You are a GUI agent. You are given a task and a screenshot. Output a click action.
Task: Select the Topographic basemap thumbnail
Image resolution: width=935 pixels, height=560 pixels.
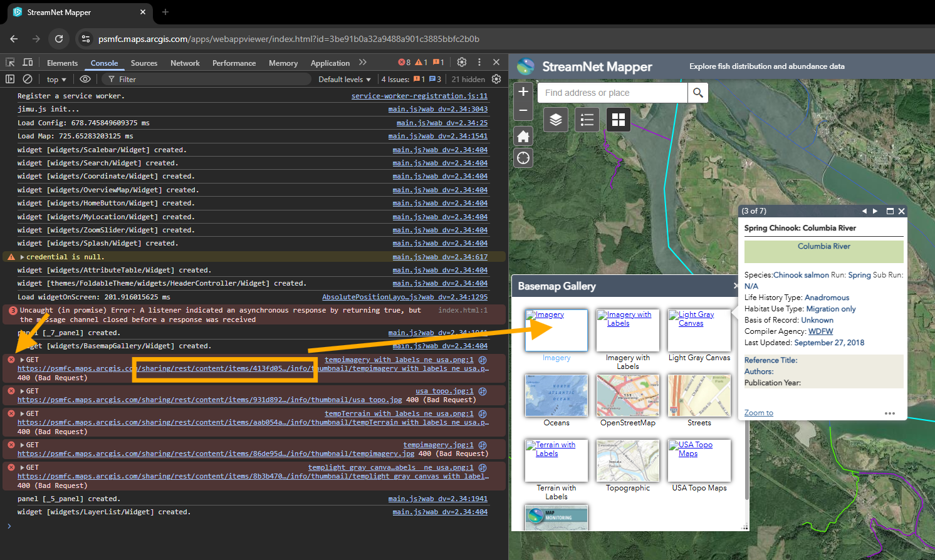coord(628,460)
